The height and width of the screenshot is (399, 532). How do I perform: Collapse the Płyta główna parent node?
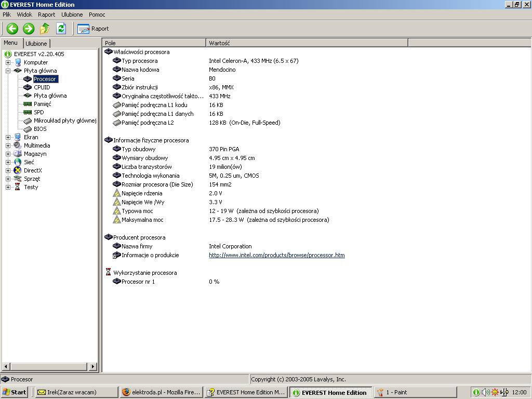(8, 71)
